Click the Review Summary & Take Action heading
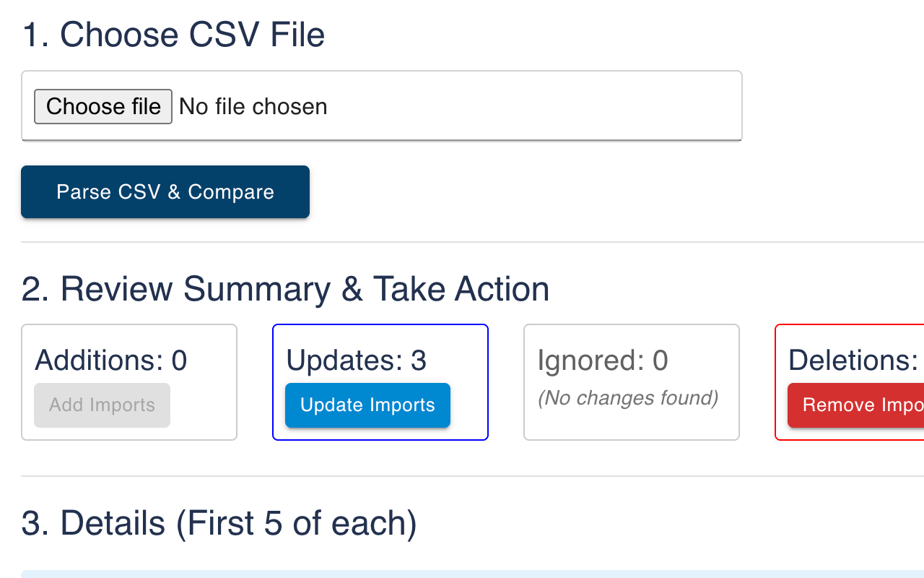 click(284, 289)
